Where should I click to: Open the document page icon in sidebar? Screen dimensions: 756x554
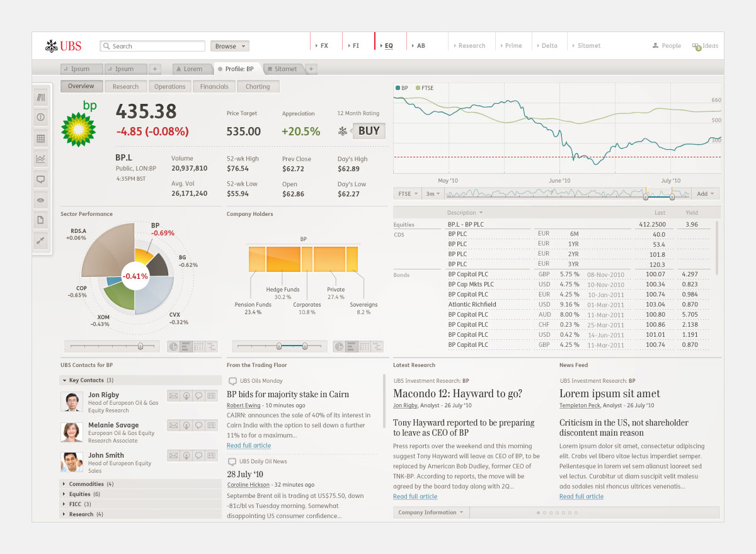[x=42, y=220]
